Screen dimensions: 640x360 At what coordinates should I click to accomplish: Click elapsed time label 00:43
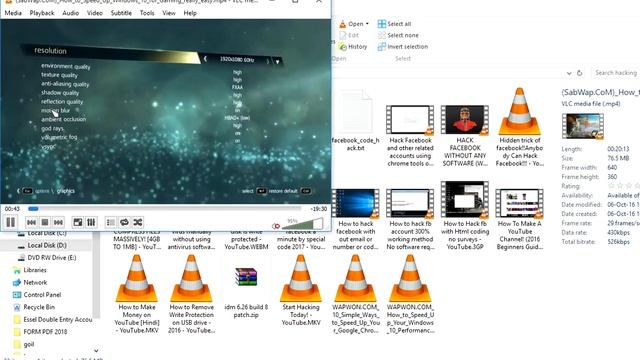click(x=12, y=209)
